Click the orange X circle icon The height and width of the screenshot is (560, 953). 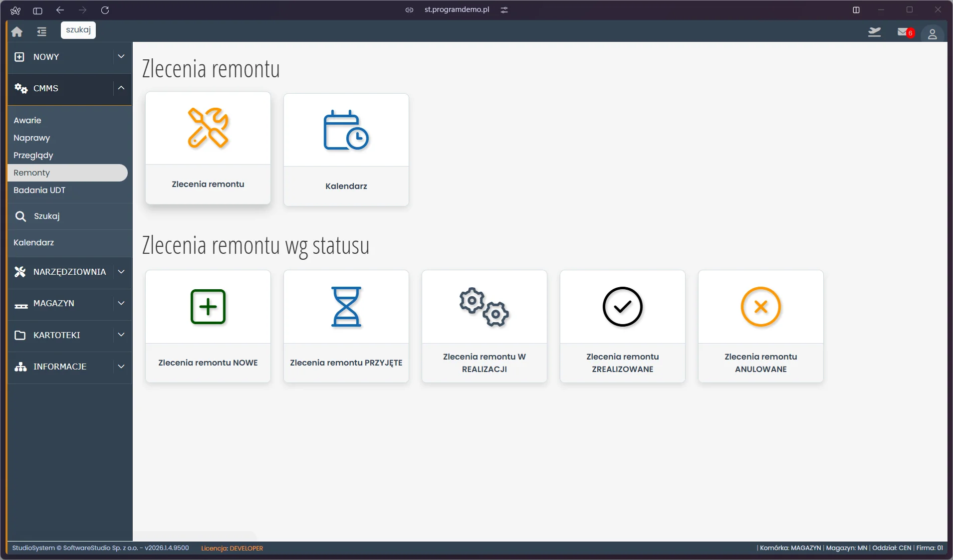[x=761, y=307]
